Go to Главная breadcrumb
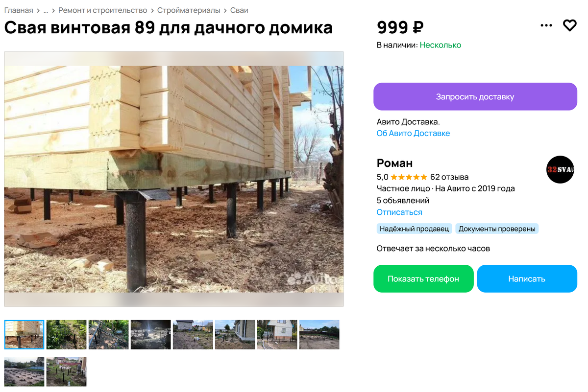Image resolution: width=588 pixels, height=392 pixels. [x=19, y=10]
